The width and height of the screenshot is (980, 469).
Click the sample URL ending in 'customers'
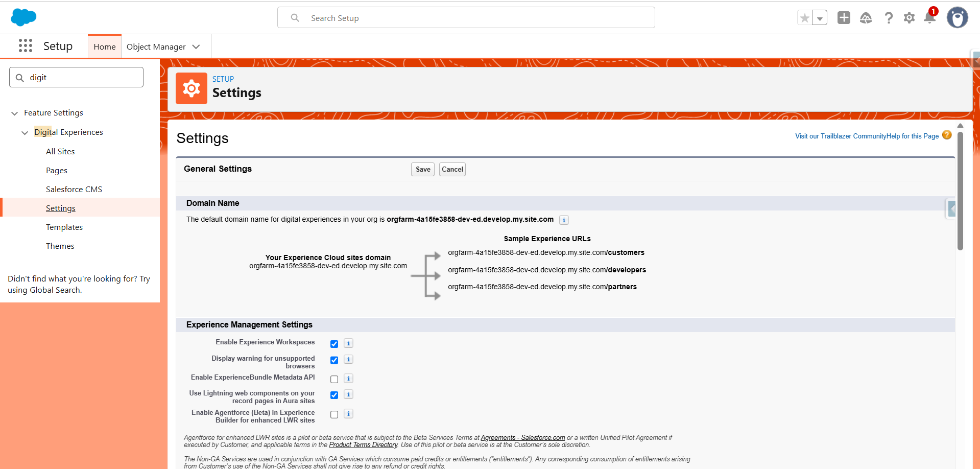click(x=546, y=252)
